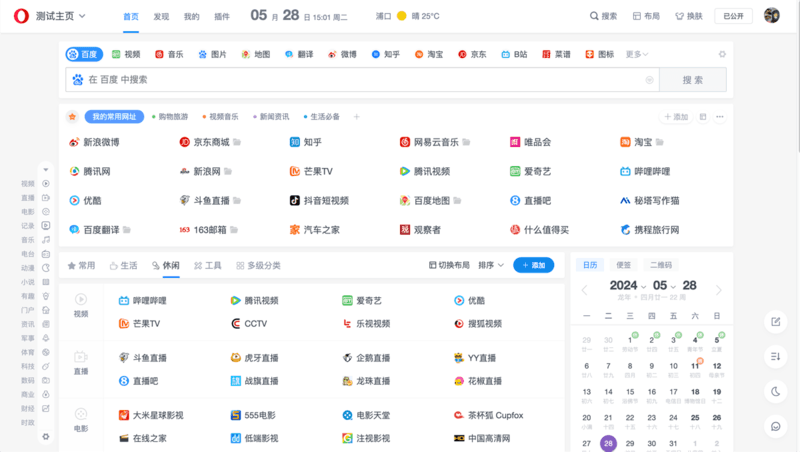Open 网易云音乐 bookmark

coord(430,142)
